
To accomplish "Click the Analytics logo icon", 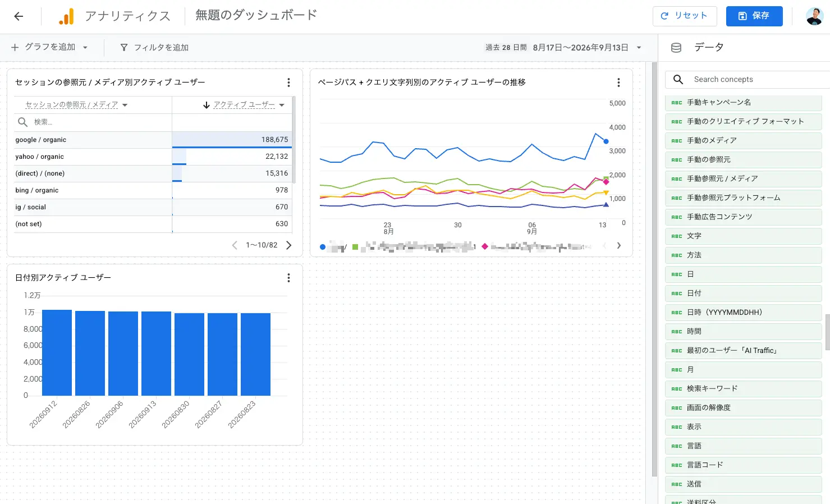I will [x=66, y=16].
